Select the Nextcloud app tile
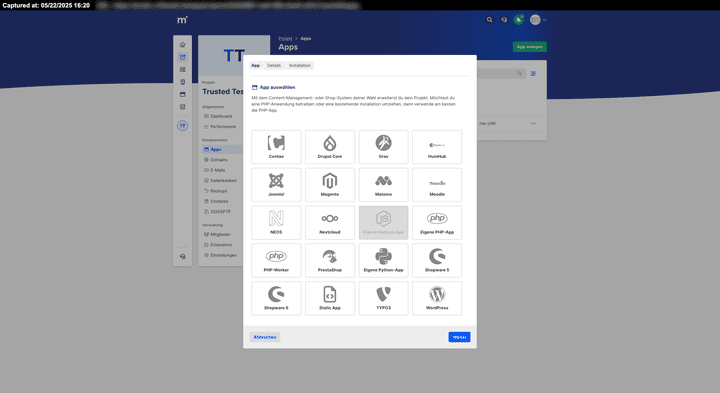This screenshot has height=393, width=720. [330, 223]
